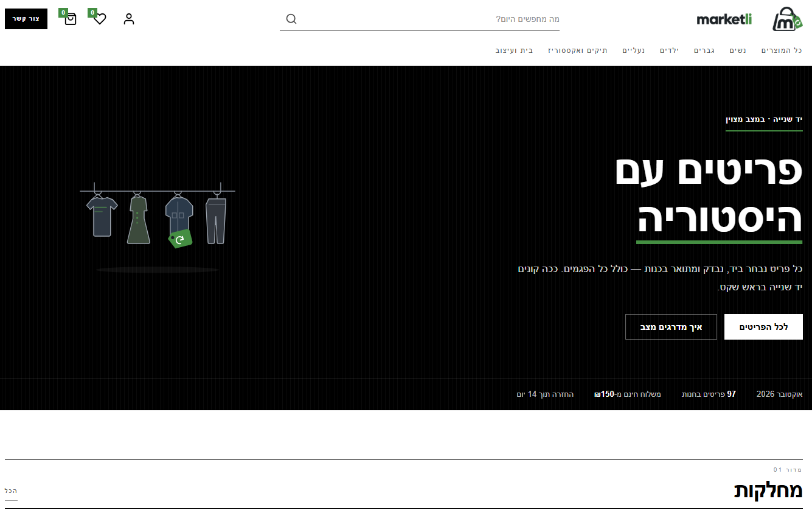Click the search magnifier icon
The image size is (812, 521).
point(291,19)
